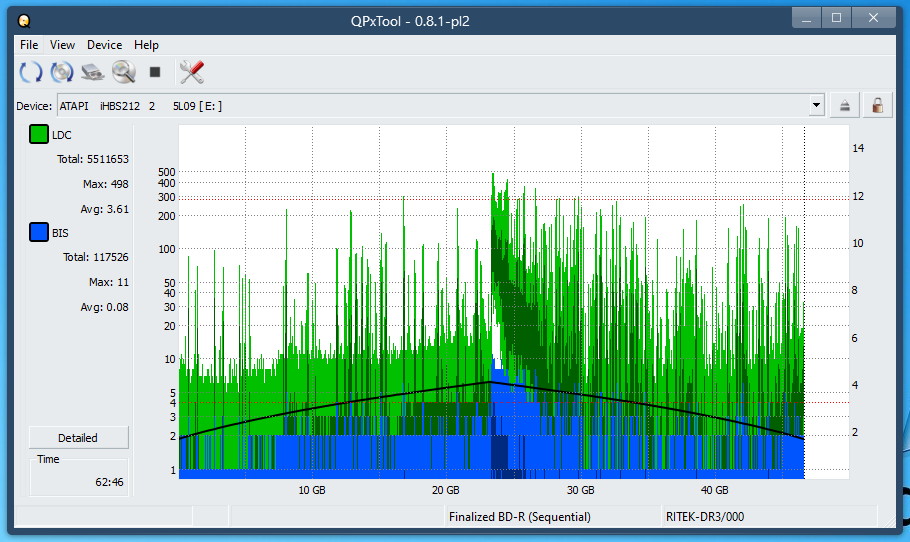Open the View menu

(x=62, y=45)
